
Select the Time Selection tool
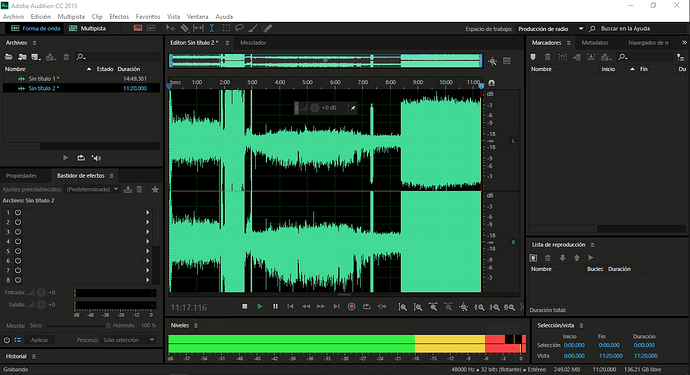click(212, 28)
